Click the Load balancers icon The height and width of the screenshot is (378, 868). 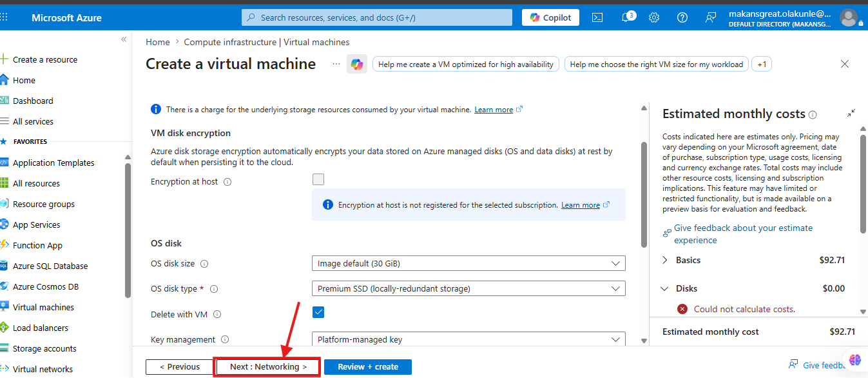[x=5, y=328]
